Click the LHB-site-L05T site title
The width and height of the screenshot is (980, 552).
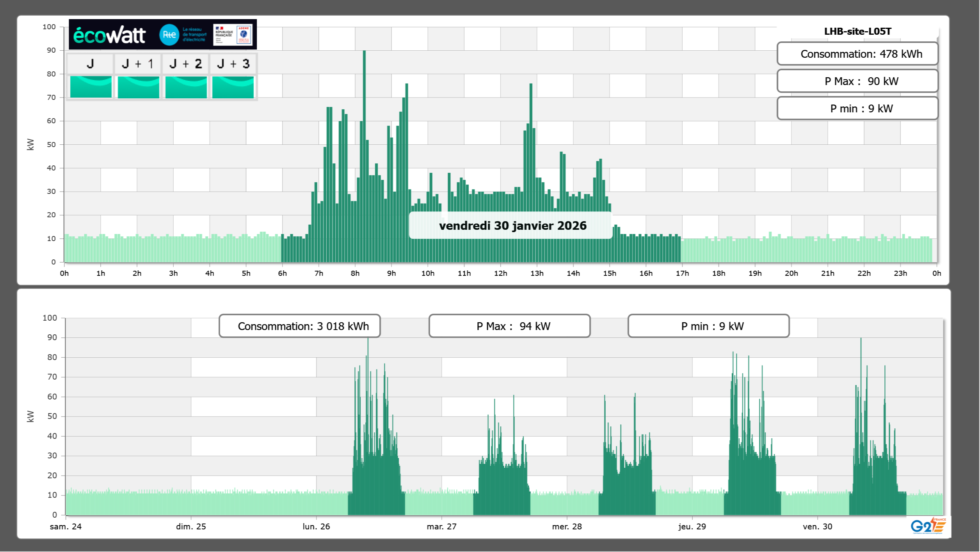click(x=857, y=31)
